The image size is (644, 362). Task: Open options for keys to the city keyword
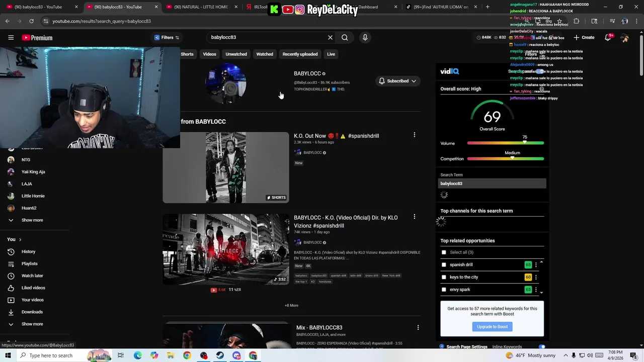coord(536,277)
